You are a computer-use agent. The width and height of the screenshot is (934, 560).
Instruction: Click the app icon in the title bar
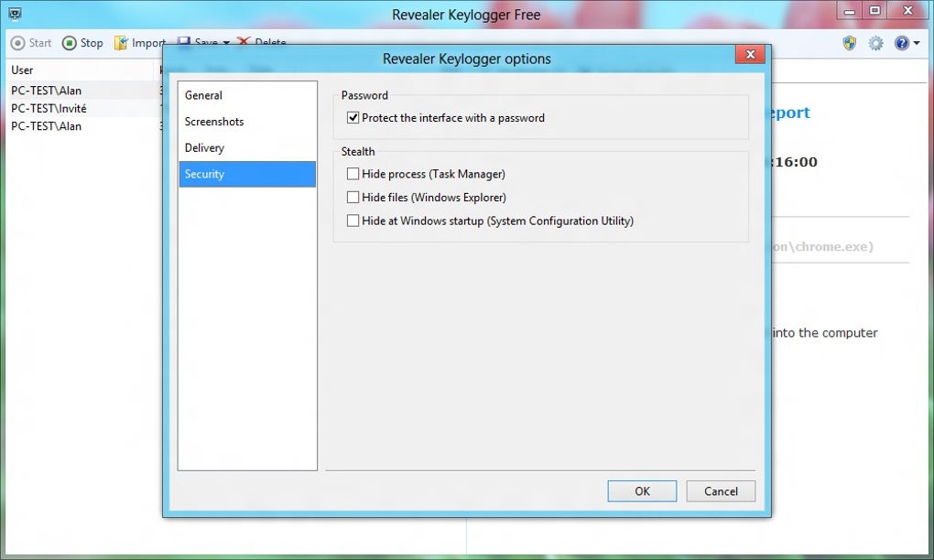click(15, 14)
